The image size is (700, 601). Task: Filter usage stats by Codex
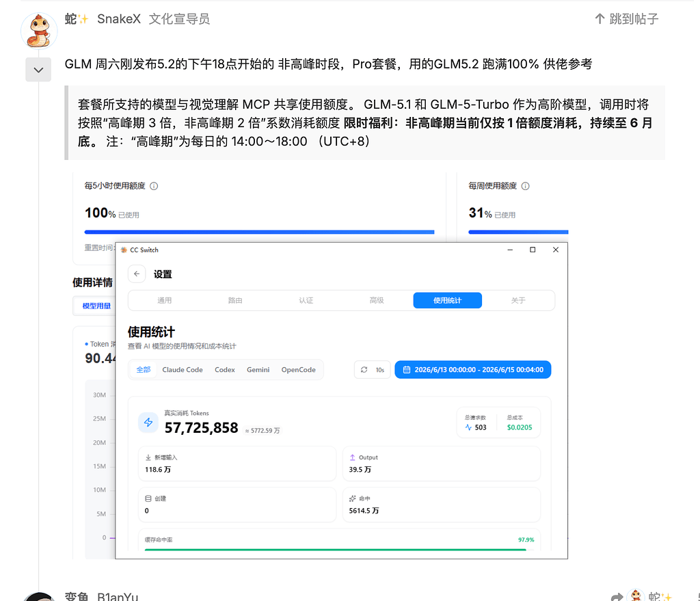click(224, 369)
